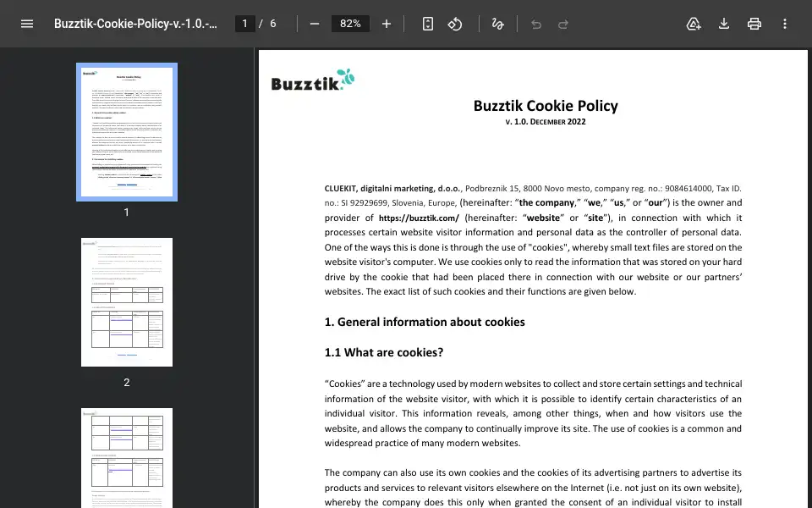
Task: Click the fit to page icon
Action: coord(428,24)
